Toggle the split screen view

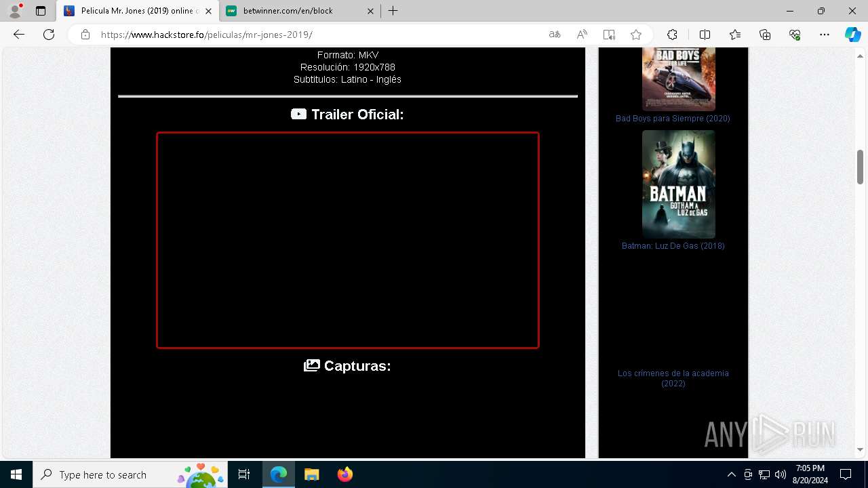click(x=705, y=35)
